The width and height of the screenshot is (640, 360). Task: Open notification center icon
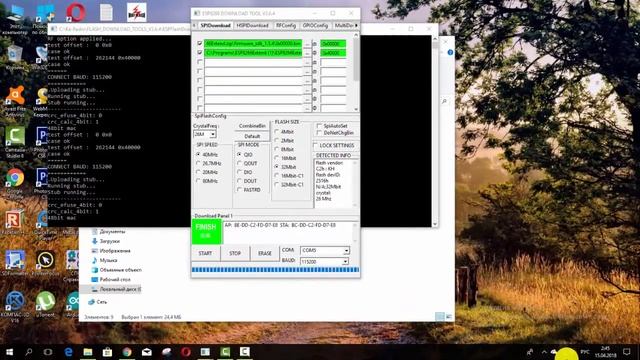(x=627, y=352)
